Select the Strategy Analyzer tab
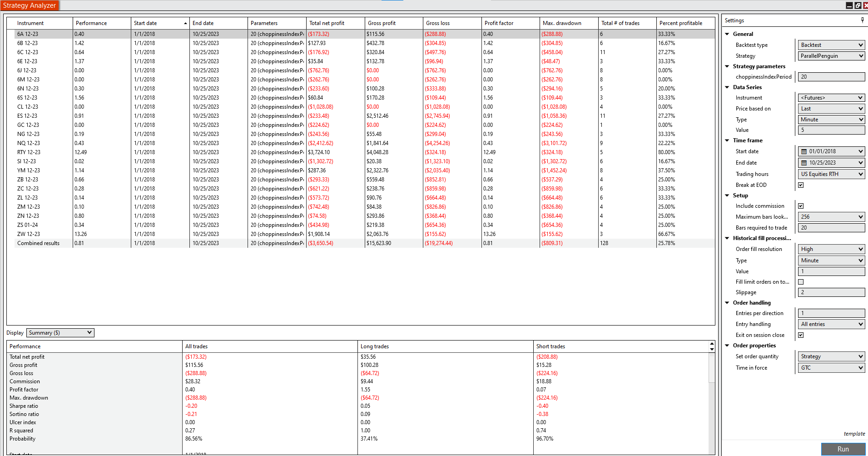The height and width of the screenshot is (456, 868). [30, 5]
